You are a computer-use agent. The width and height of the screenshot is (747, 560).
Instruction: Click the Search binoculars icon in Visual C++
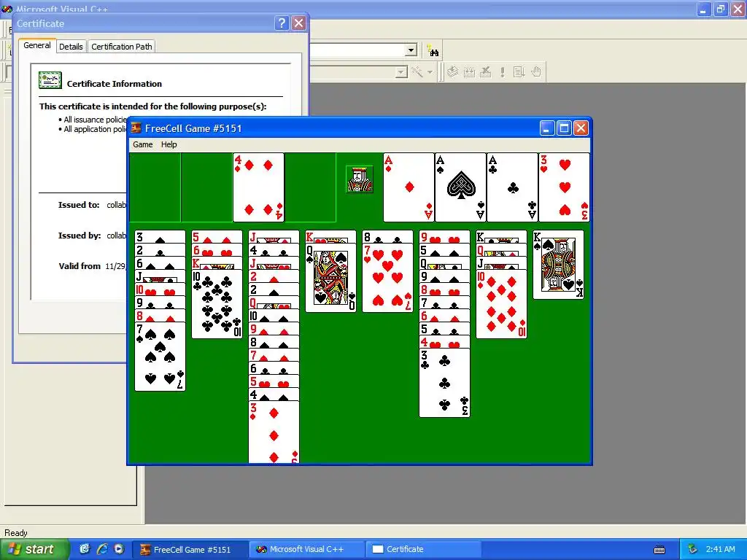433,50
